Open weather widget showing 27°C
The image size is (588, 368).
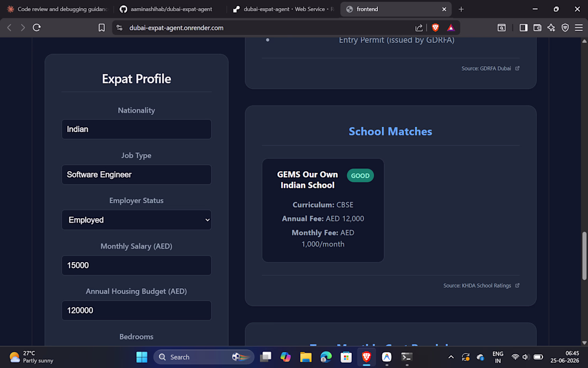31,357
